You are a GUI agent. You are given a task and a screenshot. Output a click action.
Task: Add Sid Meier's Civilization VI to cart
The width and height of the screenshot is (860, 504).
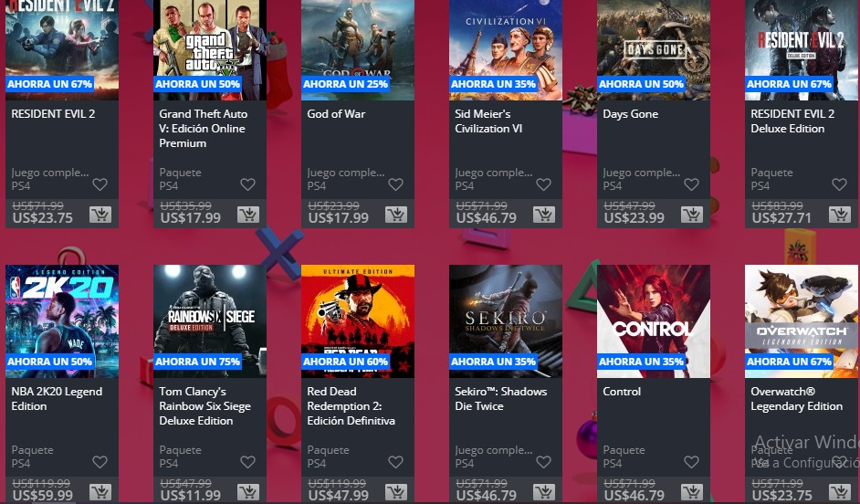(544, 215)
